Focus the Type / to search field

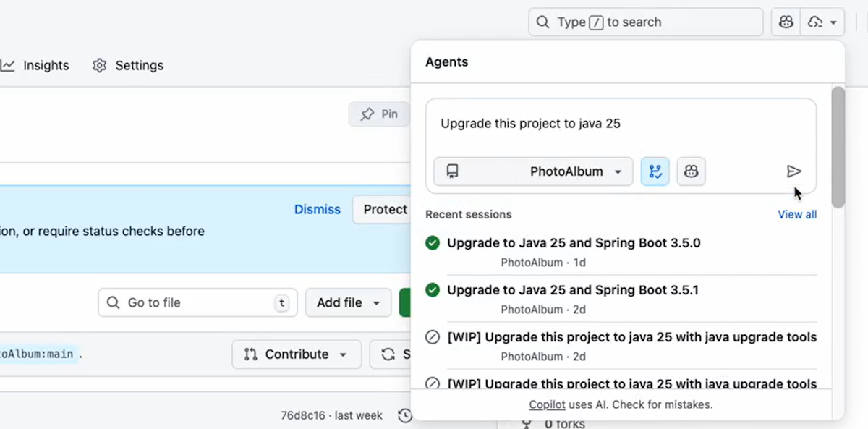tap(645, 22)
